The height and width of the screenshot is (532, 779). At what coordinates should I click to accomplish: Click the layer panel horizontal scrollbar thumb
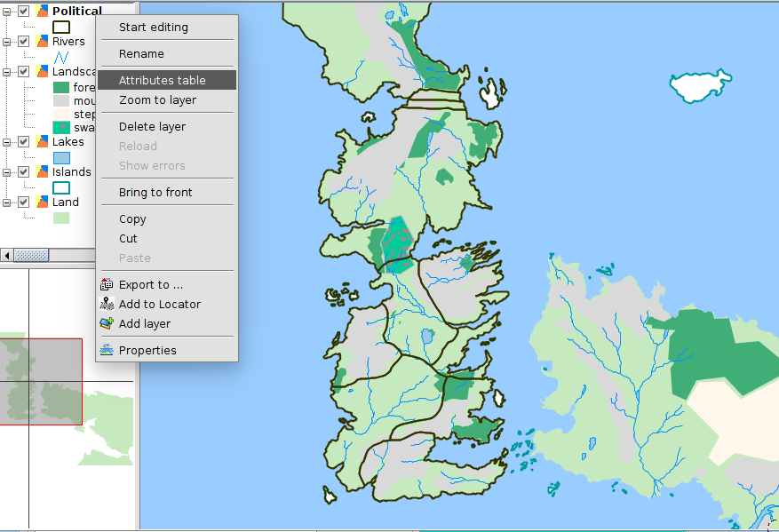point(32,256)
